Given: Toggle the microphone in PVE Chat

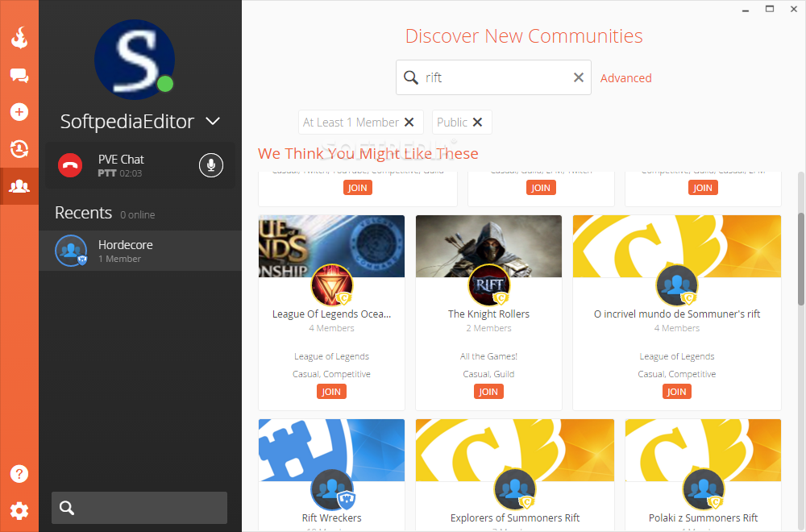Looking at the screenshot, I should pyautogui.click(x=210, y=165).
